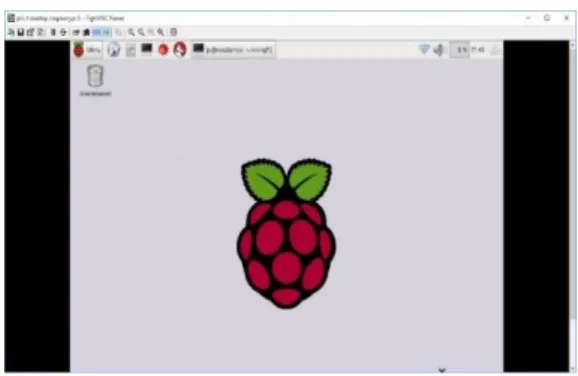
Task: Click the vertical scrollbar of the viewer
Action: tap(573, 206)
